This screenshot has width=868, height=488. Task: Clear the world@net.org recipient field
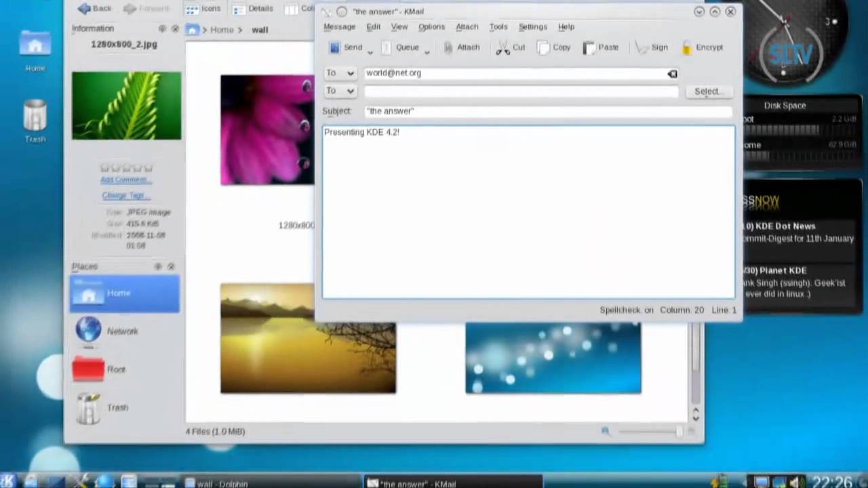click(x=672, y=74)
